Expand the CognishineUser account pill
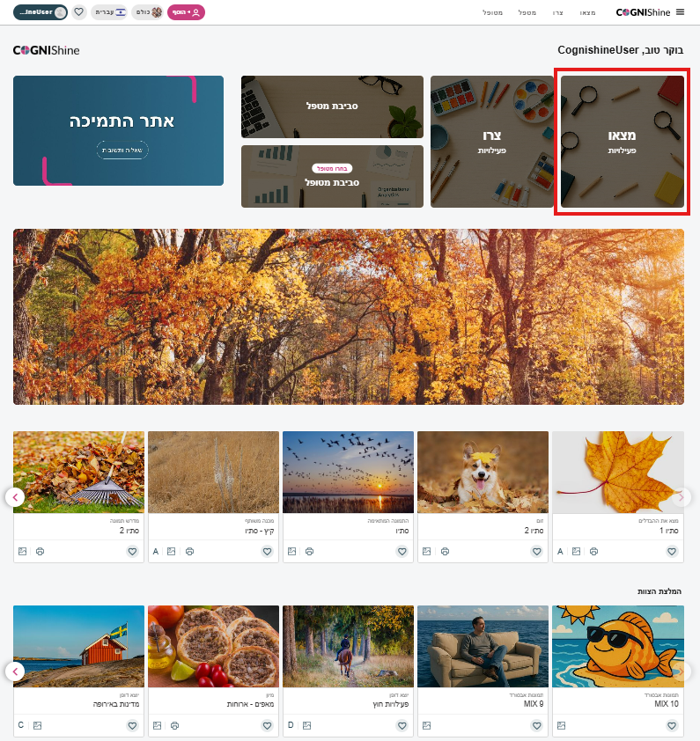Viewport: 700px width, 741px height. click(x=41, y=12)
